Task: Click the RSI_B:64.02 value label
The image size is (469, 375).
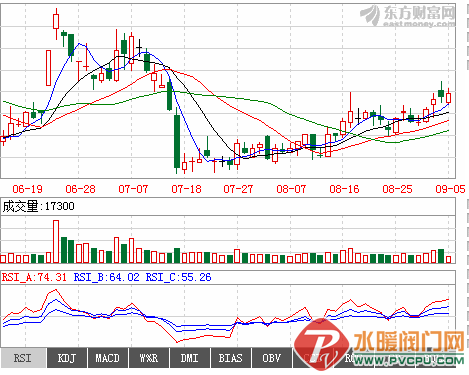Action: [106, 277]
